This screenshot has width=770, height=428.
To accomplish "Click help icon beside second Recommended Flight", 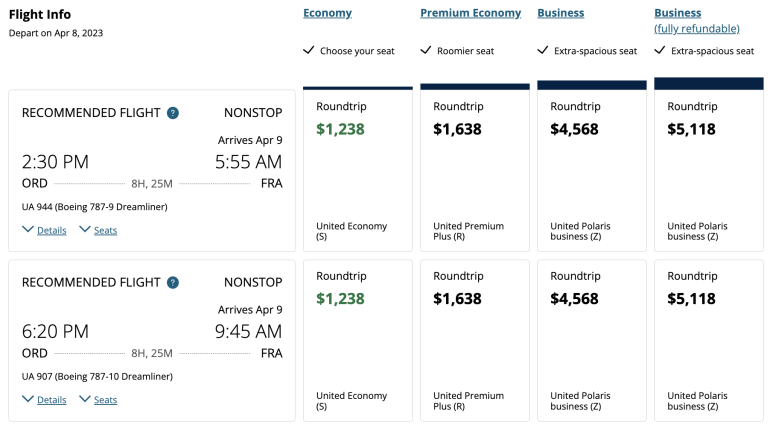I will click(173, 283).
